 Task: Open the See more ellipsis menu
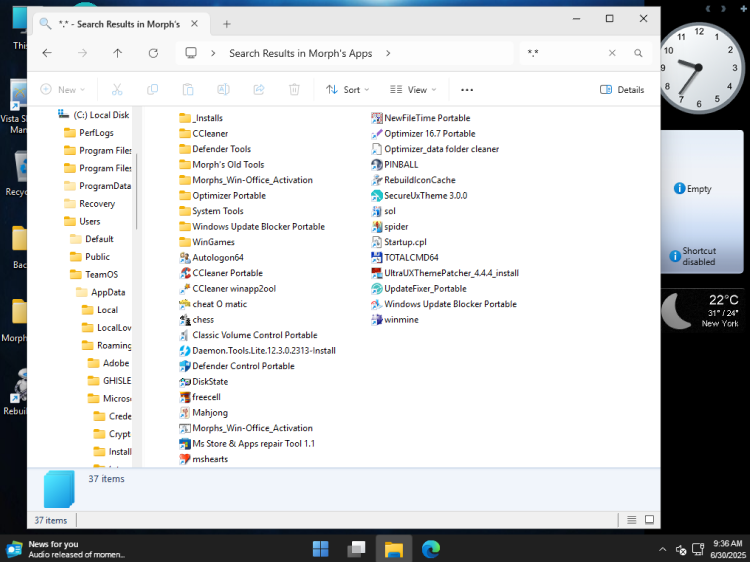coord(467,90)
